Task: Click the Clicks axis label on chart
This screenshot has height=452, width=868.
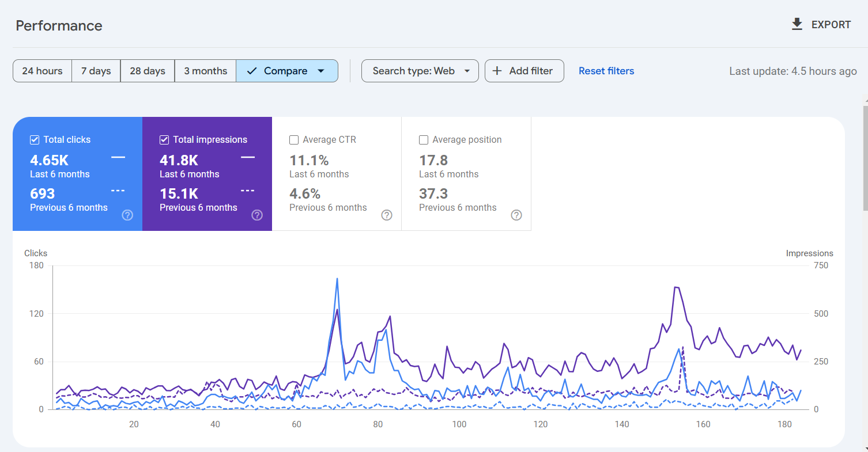Action: pos(36,253)
